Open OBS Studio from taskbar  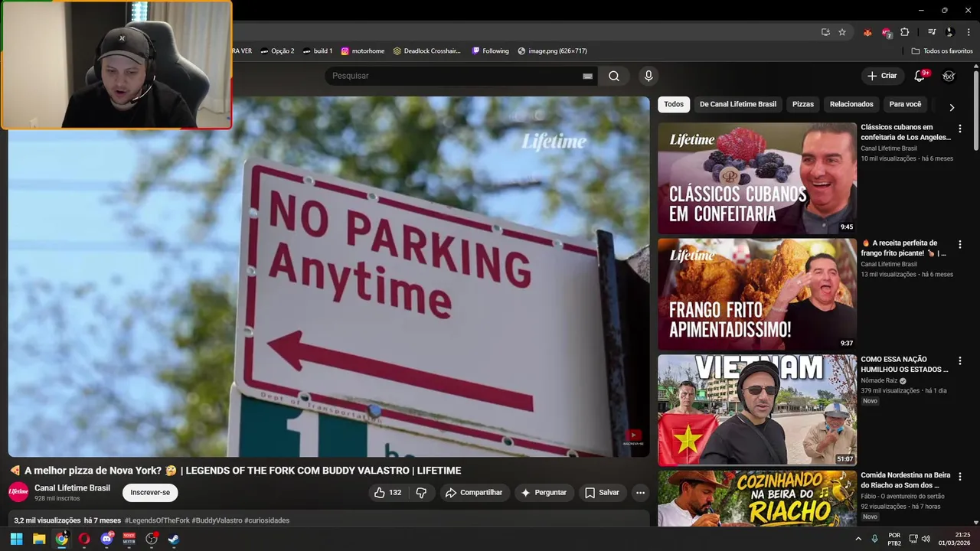[152, 539]
